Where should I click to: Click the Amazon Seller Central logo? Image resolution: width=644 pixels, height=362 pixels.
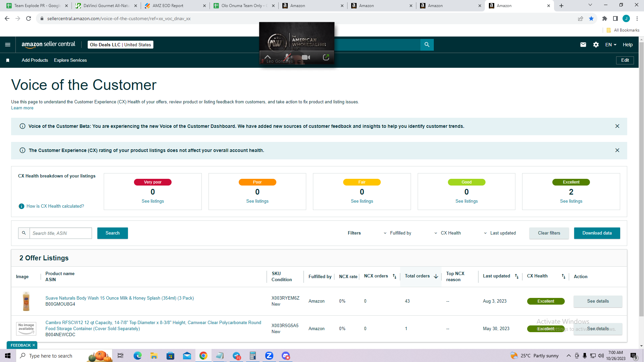pos(48,45)
